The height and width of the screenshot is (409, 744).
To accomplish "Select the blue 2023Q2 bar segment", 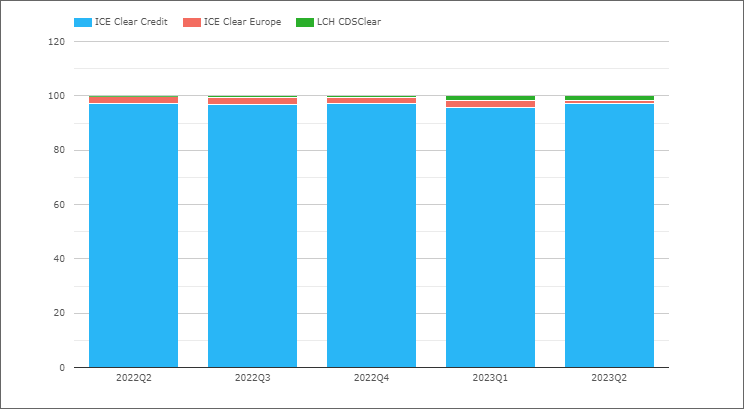I will tap(609, 235).
